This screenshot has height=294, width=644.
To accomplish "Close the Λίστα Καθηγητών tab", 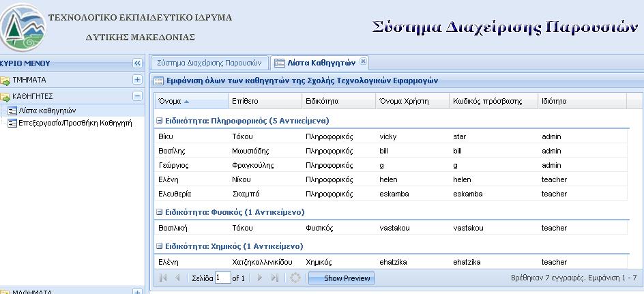I will point(363,61).
